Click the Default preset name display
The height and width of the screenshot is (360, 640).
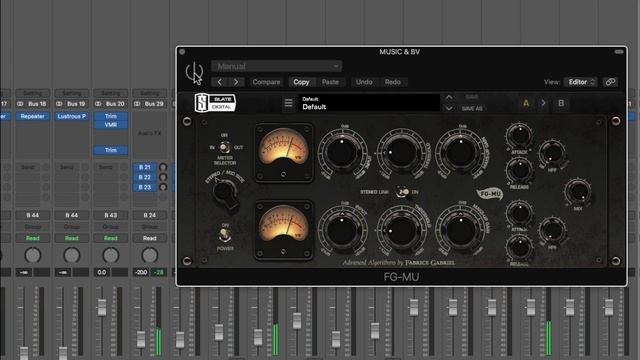[369, 103]
